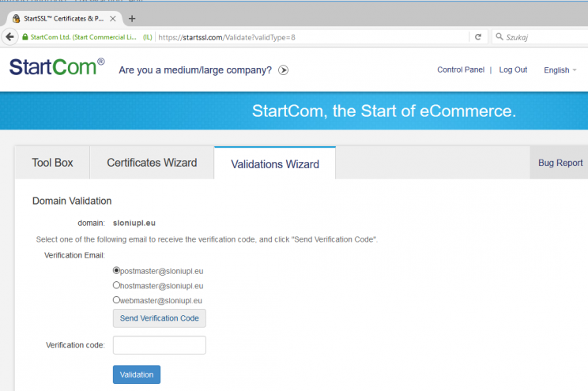Screen dimensions: 588x391
Task: Switch to the Certificates Wizard tab
Action: 152,163
